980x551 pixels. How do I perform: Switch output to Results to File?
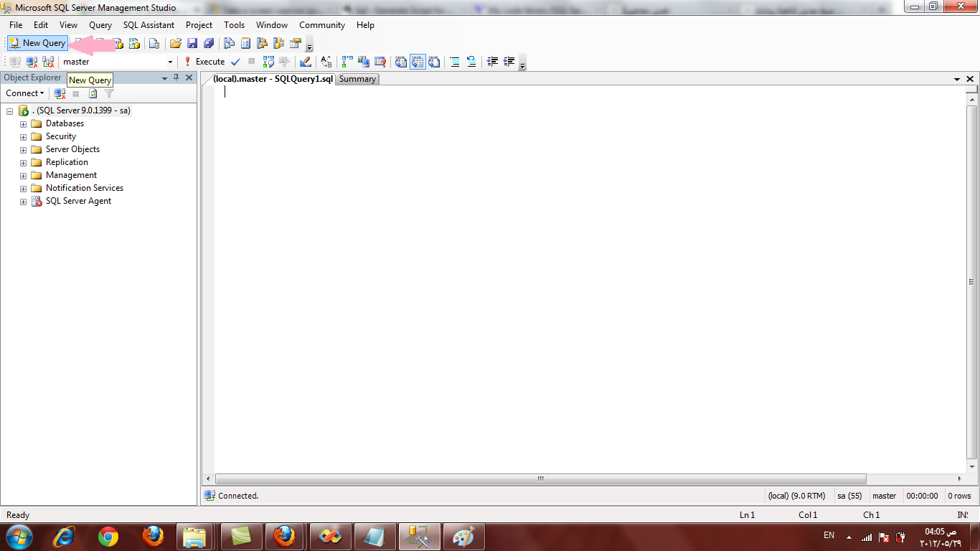click(434, 62)
